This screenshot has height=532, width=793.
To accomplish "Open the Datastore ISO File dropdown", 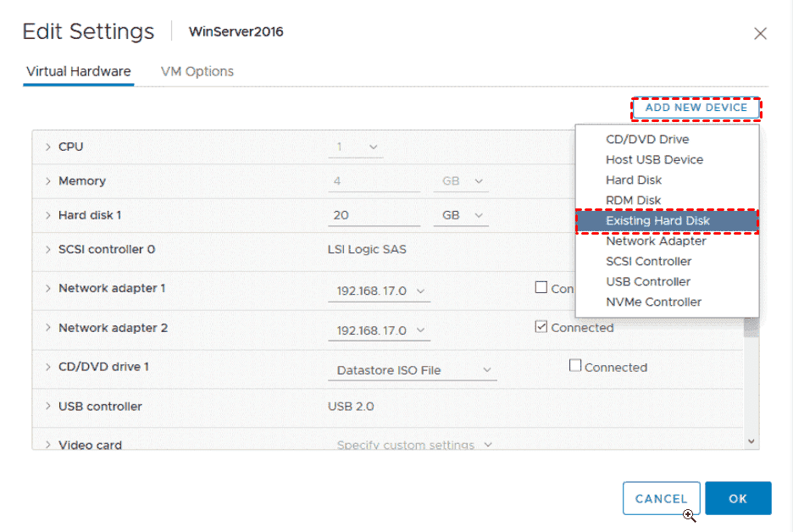I will [413, 370].
